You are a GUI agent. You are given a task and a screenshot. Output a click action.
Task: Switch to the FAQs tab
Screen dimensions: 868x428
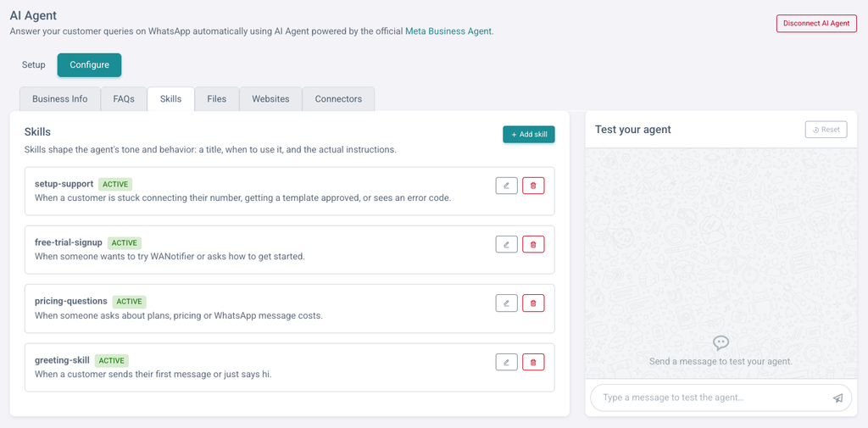(124, 99)
